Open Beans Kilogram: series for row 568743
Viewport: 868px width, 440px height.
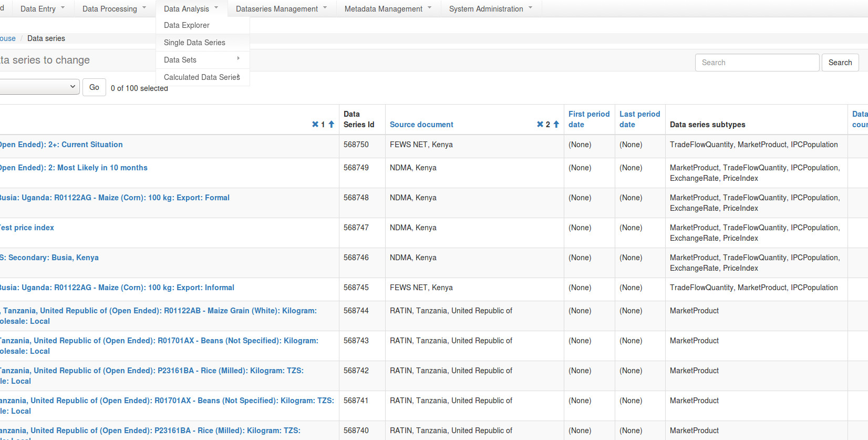(159, 346)
